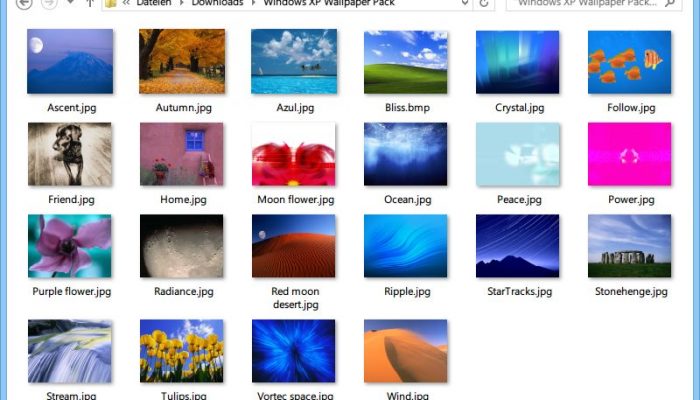Select the Vortec space.jpg thumbnail

pyautogui.click(x=294, y=351)
